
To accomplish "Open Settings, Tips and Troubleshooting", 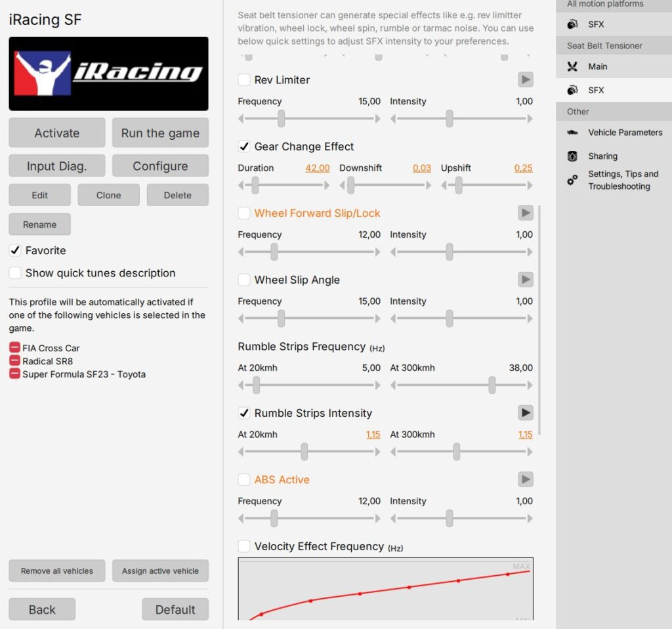I will pos(623,180).
